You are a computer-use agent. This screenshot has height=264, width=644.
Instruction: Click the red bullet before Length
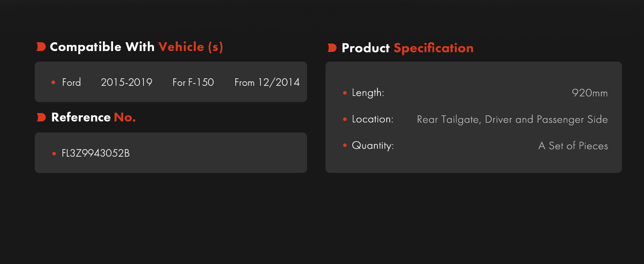(344, 93)
